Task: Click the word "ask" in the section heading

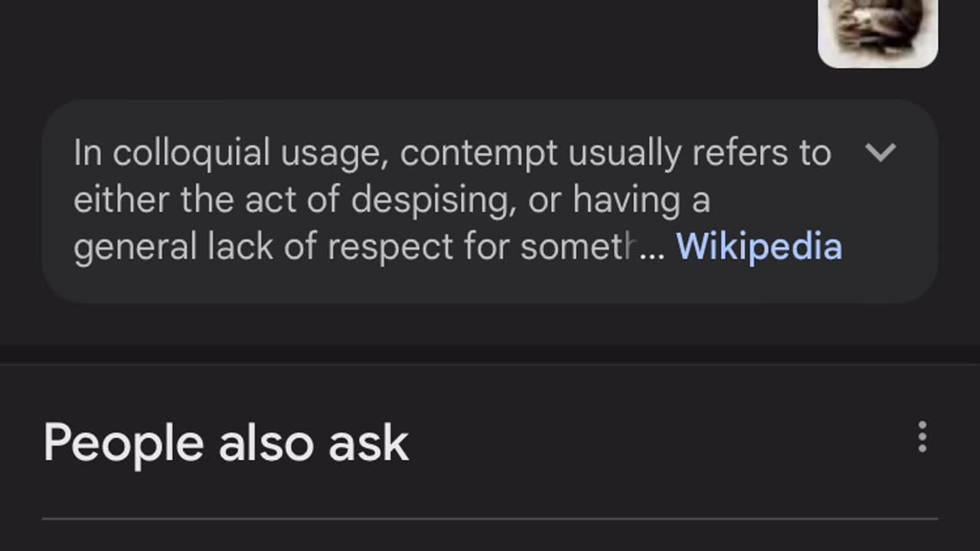Action: (368, 443)
